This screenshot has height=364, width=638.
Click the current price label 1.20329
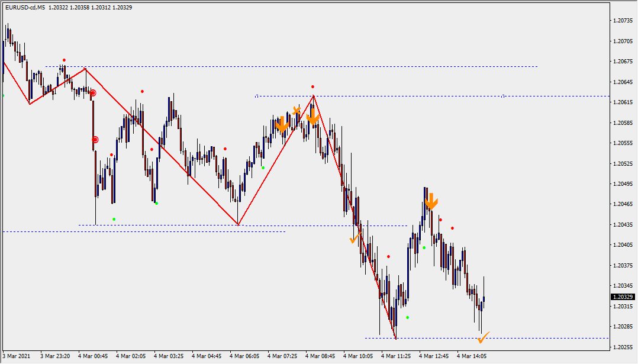pos(622,297)
